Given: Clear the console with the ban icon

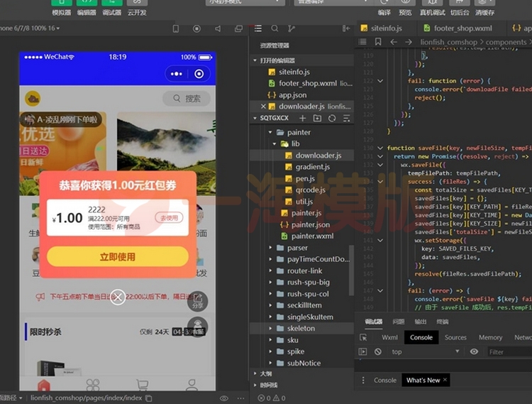Looking at the screenshot, I should (x=378, y=351).
